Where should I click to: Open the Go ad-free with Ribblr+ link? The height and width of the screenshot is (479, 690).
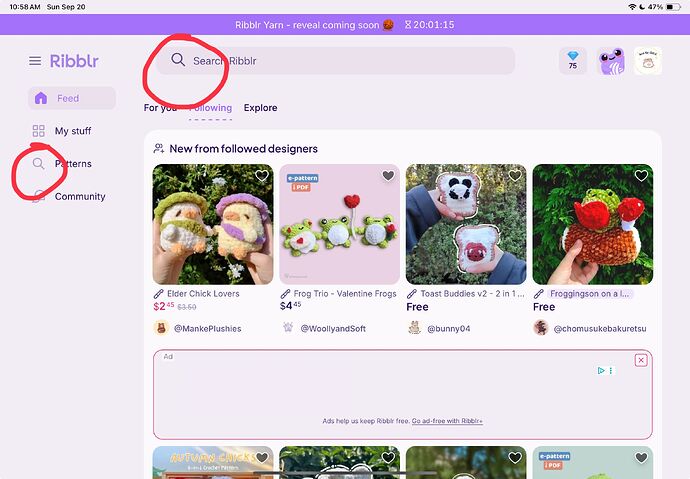click(x=447, y=421)
